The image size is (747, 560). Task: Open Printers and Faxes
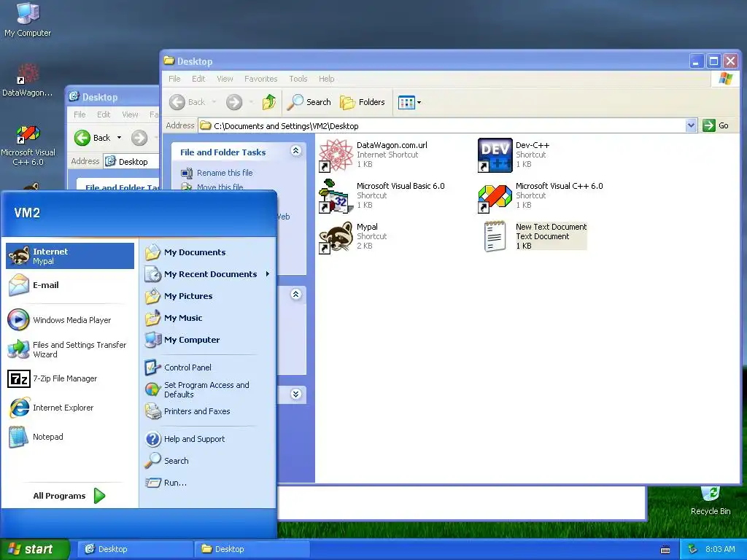coord(208,411)
